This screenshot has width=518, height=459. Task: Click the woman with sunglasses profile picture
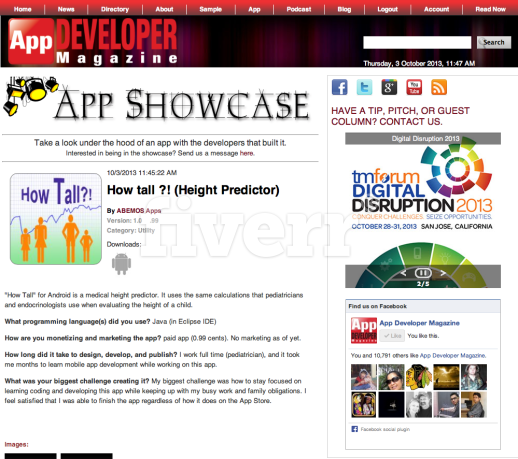pyautogui.click(x=391, y=377)
